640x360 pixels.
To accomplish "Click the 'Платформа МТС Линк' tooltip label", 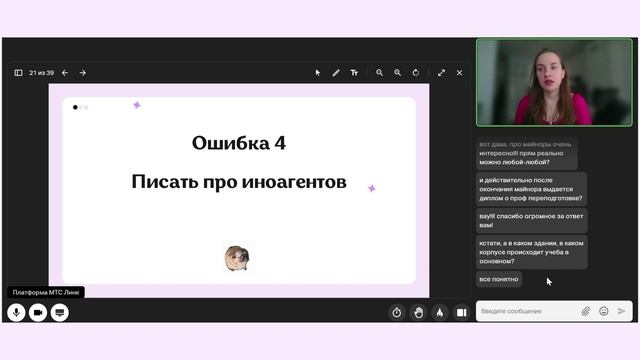I will point(46,292).
